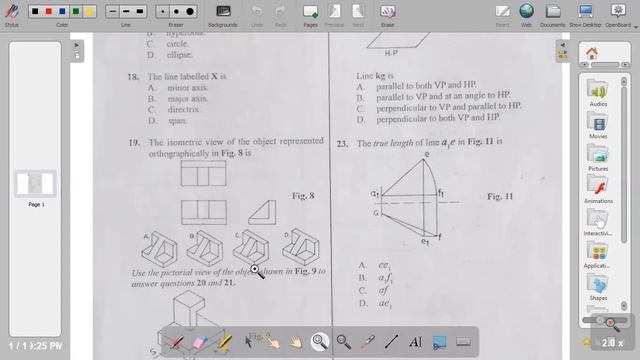The image size is (640, 360).
Task: Select the Stylus toolbar icon
Action: [x=11, y=11]
